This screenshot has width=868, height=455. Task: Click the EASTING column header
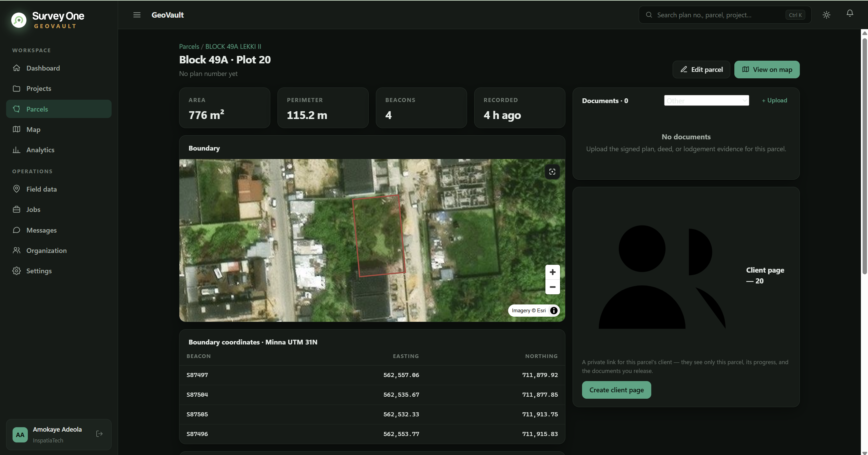coord(406,356)
